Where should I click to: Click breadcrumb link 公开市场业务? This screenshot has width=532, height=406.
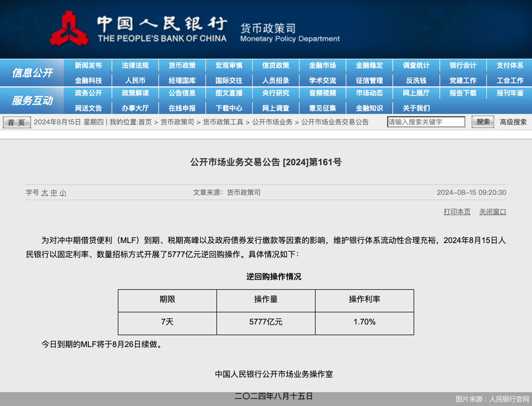point(272,122)
